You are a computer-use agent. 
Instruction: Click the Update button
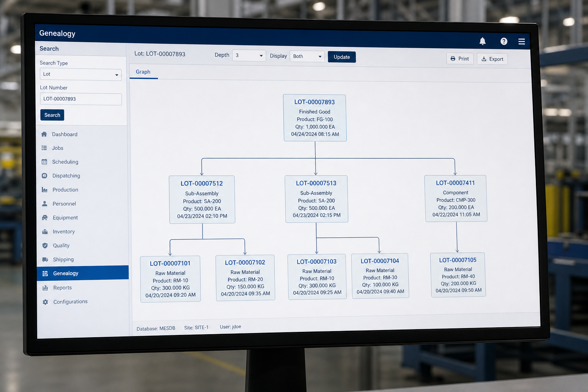coord(342,57)
